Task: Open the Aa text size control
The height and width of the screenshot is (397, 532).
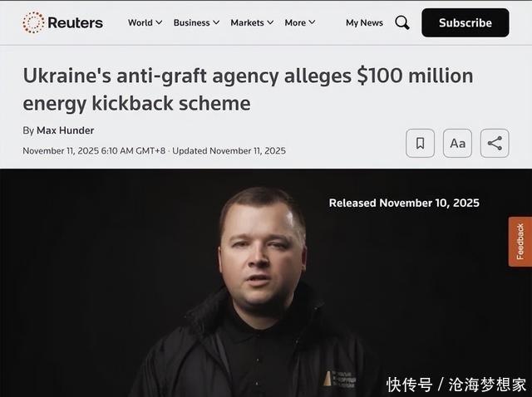Action: [457, 143]
